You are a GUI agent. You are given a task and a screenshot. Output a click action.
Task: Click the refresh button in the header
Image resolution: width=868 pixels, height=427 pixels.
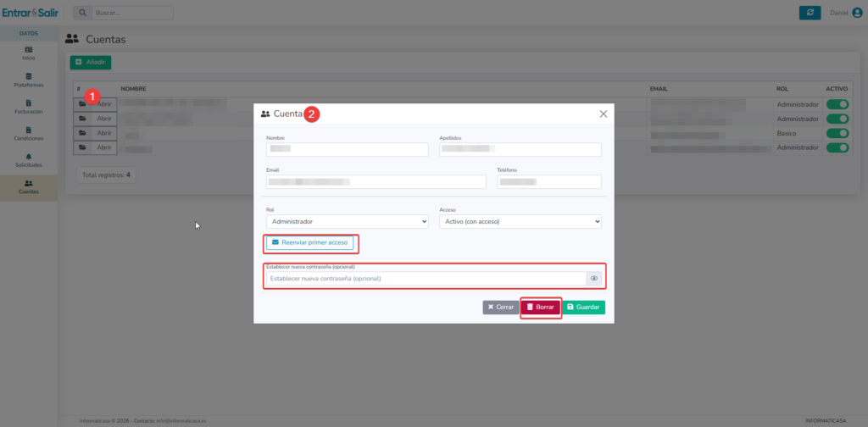tap(810, 13)
